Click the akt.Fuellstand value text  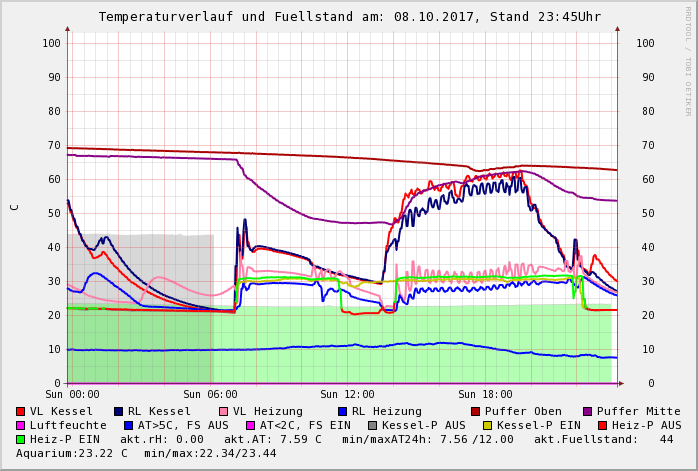tap(603, 439)
